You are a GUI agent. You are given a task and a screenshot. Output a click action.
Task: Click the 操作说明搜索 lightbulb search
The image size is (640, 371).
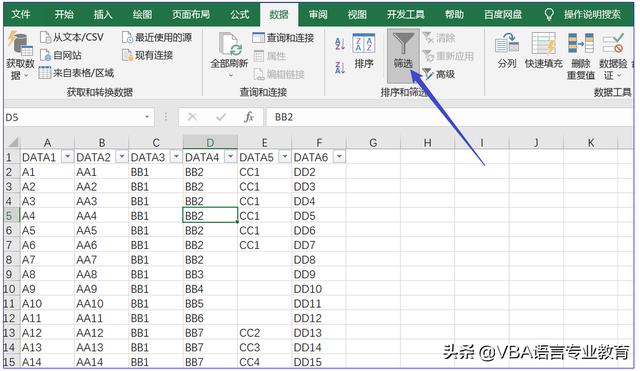click(549, 15)
